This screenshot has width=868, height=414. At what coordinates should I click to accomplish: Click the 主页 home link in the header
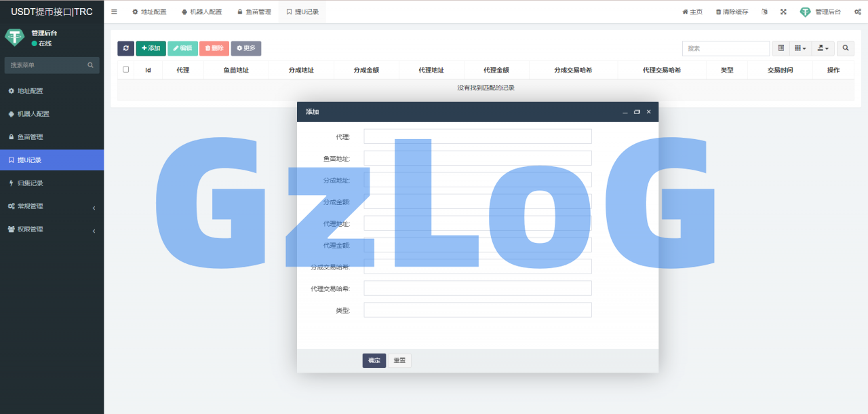point(692,12)
